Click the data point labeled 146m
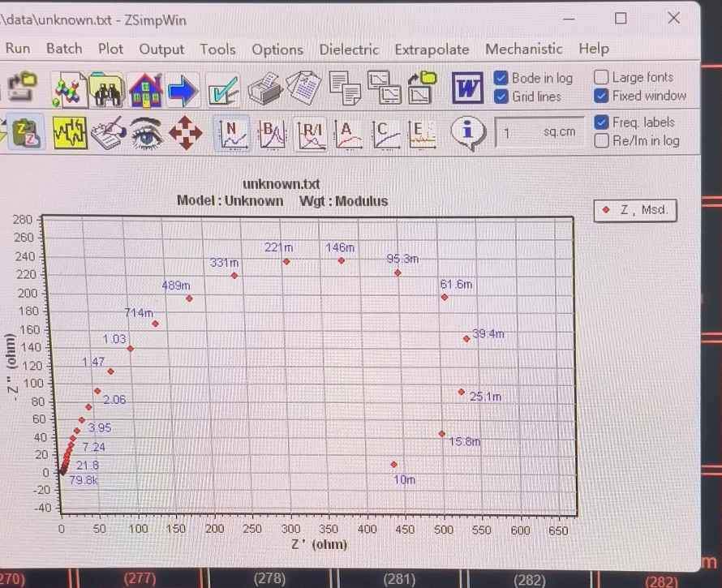722x588 pixels. (342, 260)
